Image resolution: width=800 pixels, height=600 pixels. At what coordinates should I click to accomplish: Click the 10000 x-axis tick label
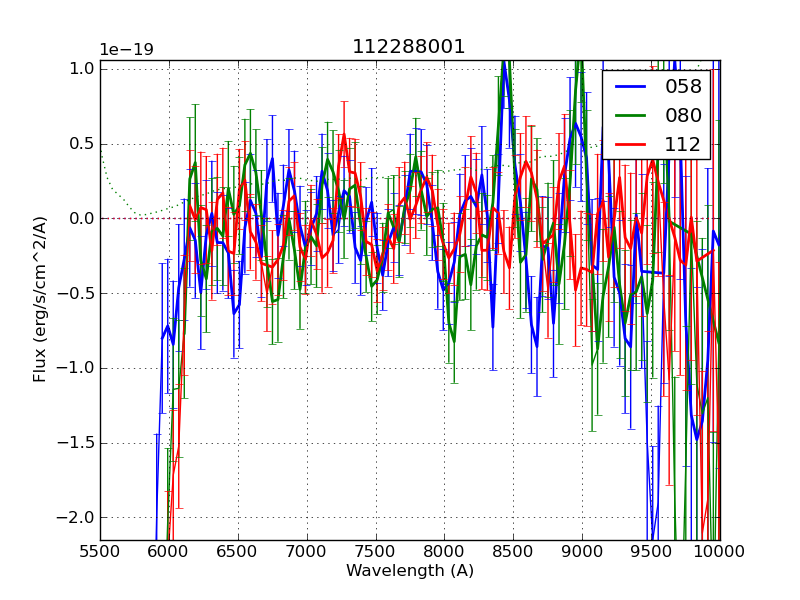(x=720, y=550)
